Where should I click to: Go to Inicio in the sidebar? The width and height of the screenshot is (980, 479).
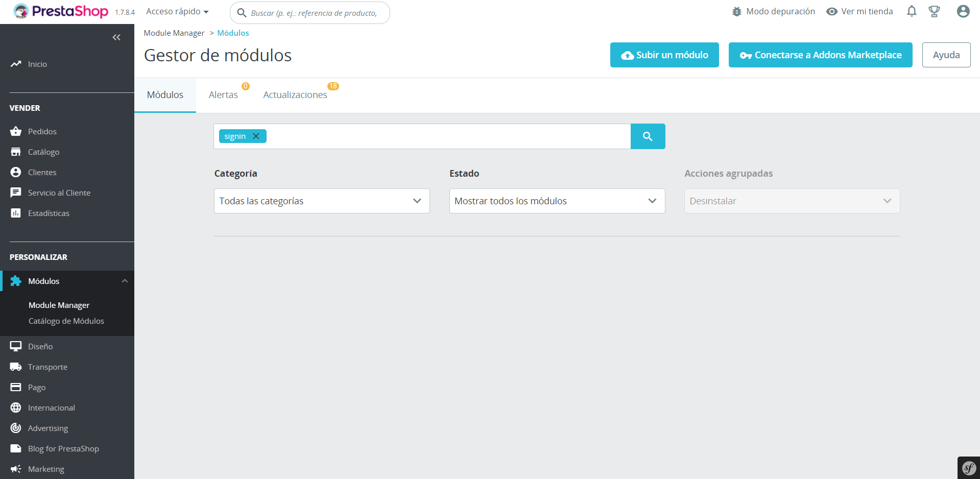point(37,64)
